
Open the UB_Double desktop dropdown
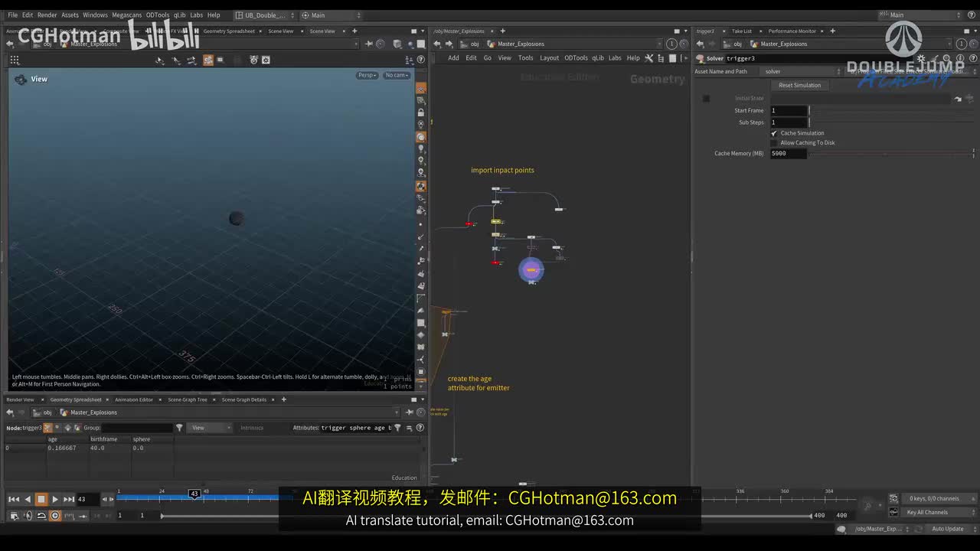point(264,15)
